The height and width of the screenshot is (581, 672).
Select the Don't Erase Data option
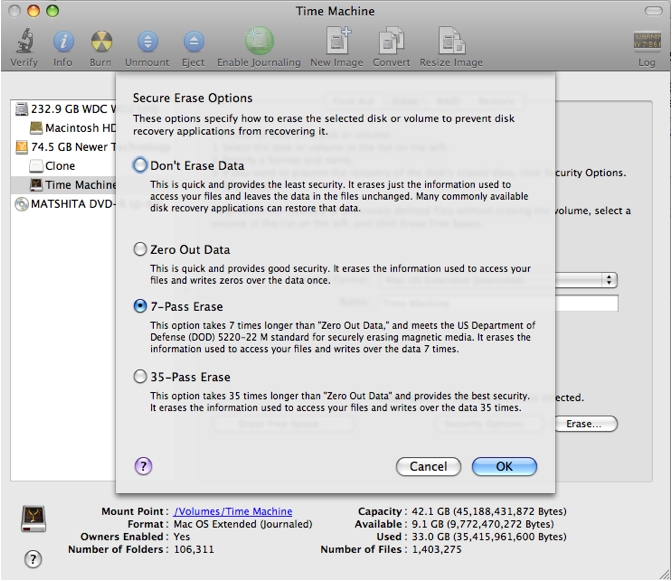pos(140,165)
